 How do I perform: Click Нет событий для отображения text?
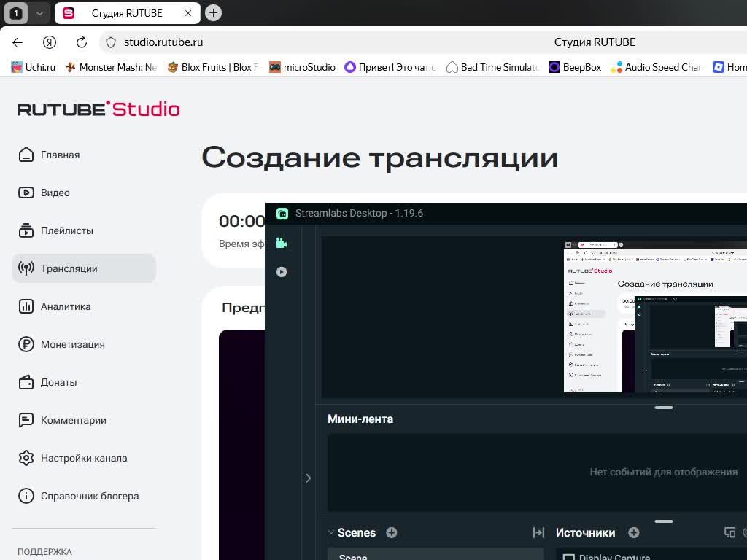[664, 472]
